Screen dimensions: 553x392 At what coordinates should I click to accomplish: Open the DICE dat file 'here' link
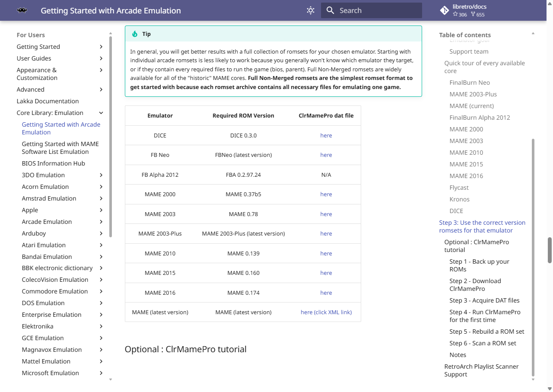point(326,135)
